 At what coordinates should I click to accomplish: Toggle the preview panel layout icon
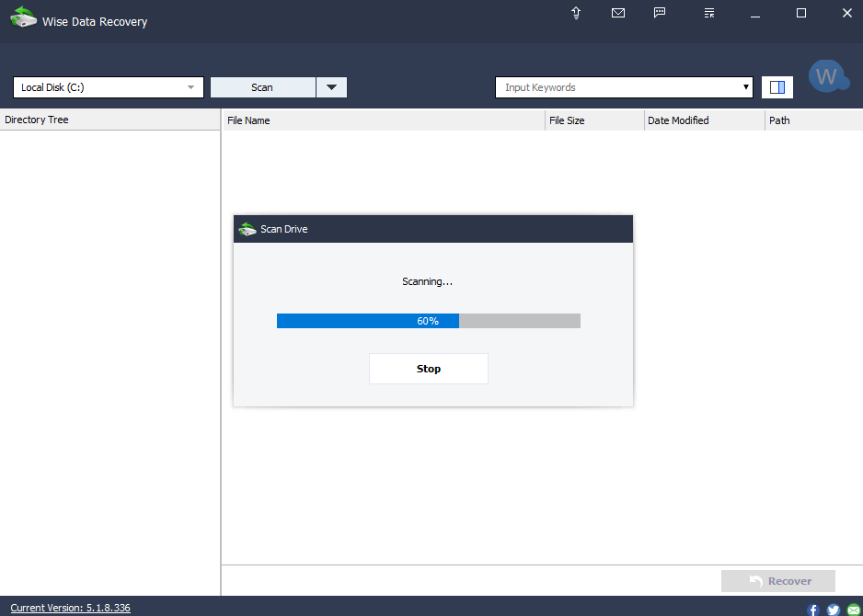[x=777, y=87]
